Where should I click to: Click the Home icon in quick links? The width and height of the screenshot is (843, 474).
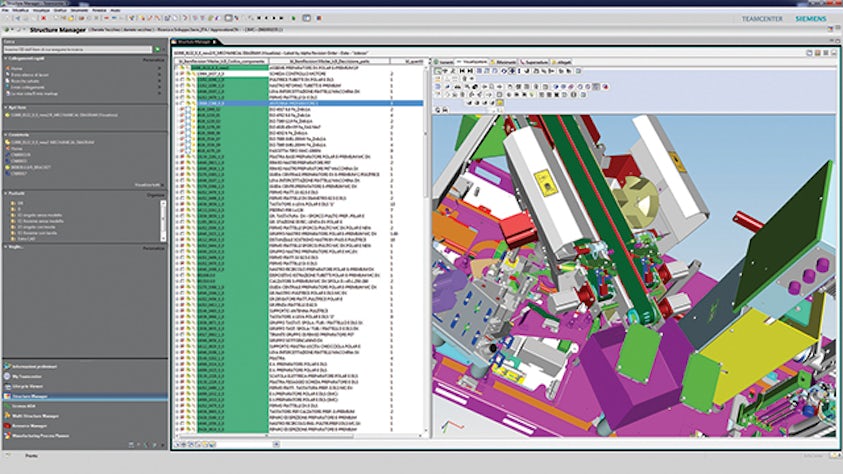pyautogui.click(x=8, y=69)
